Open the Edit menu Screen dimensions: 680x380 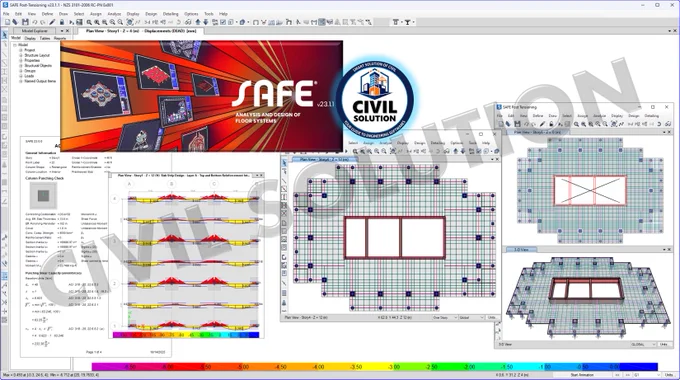point(18,14)
